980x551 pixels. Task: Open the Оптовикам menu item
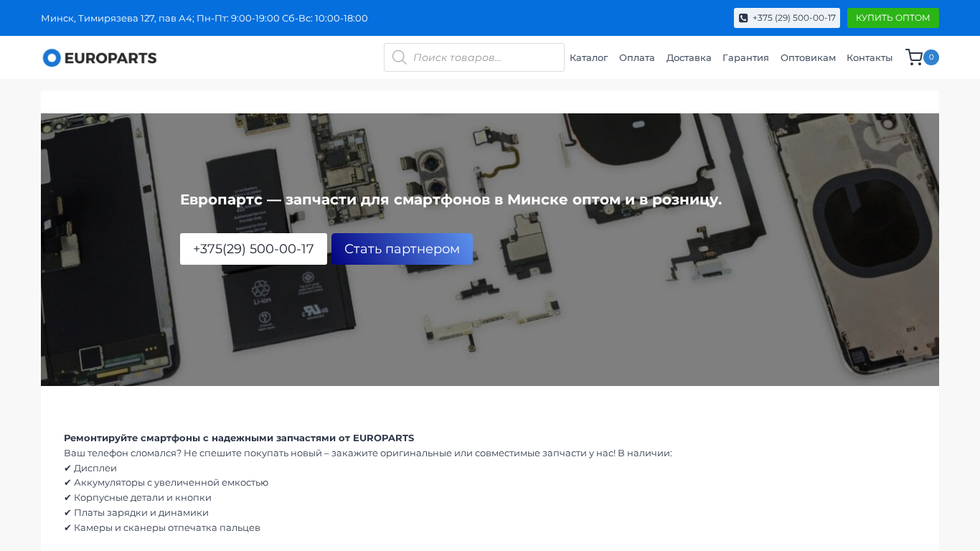pyautogui.click(x=808, y=57)
